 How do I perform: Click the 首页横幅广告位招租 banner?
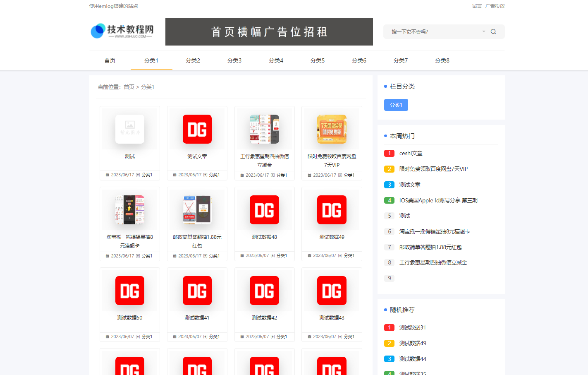(x=269, y=32)
